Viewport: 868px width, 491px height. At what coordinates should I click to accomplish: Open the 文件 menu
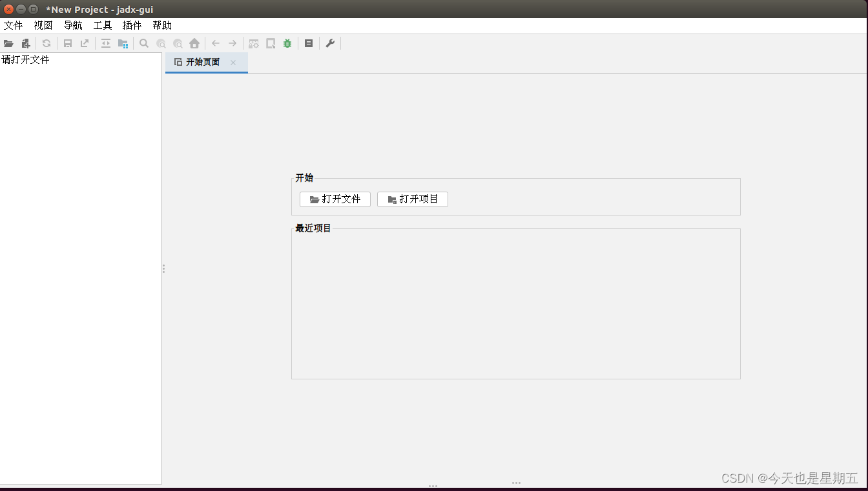tap(14, 26)
